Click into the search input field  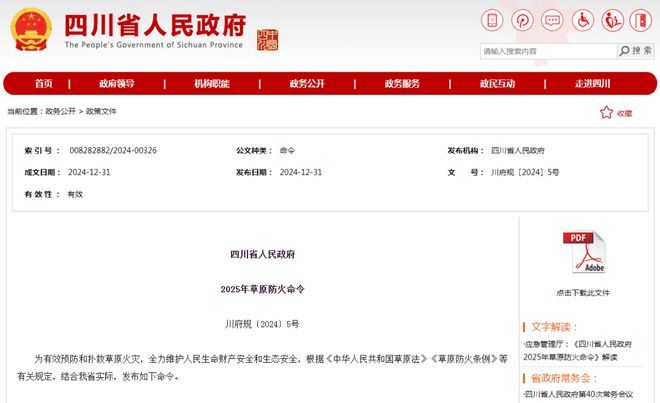[x=548, y=51]
